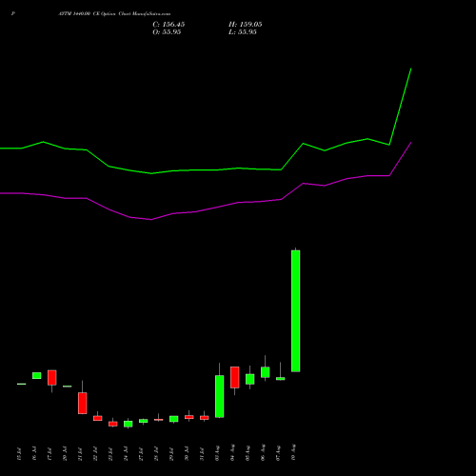
Task: Click the 03 Aug date label
Action: coord(217,452)
